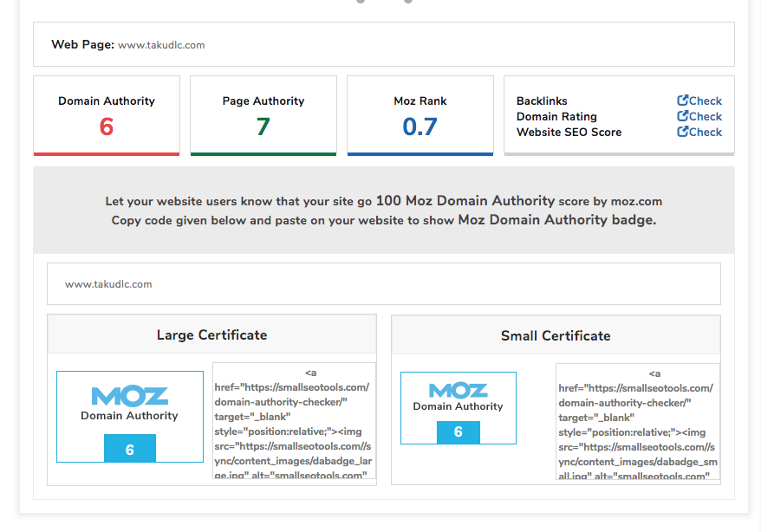Select the www.takudlc.com badge URL field

click(x=384, y=284)
